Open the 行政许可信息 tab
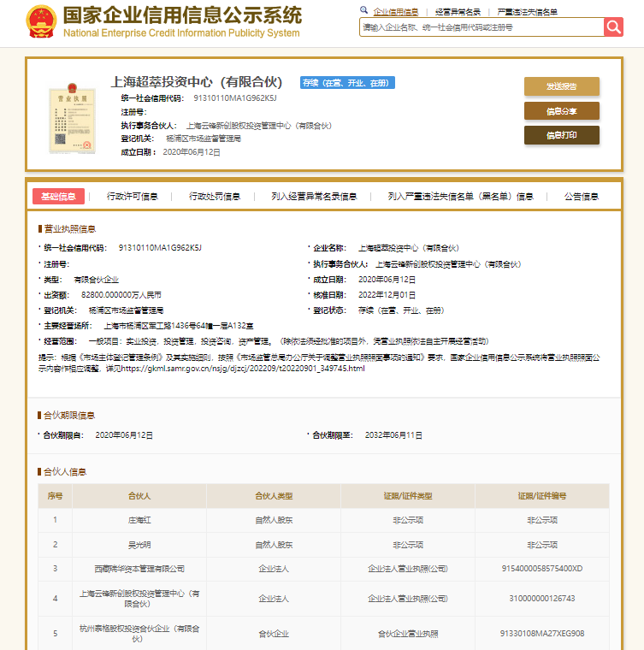The height and width of the screenshot is (650, 644). [133, 197]
